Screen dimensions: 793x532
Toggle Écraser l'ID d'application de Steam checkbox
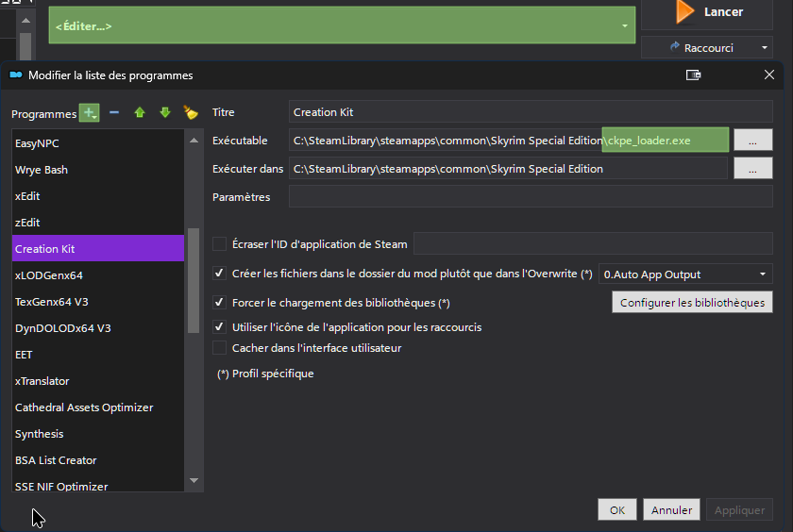pyautogui.click(x=219, y=244)
